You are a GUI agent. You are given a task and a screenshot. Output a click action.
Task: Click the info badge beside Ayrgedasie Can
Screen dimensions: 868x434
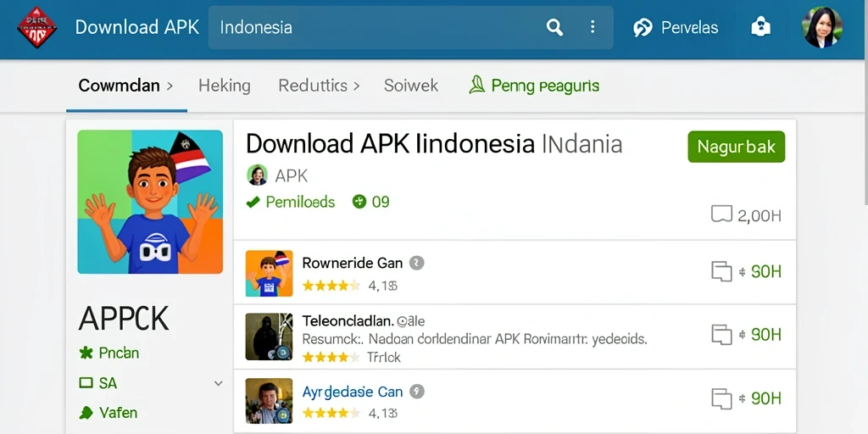point(417,392)
